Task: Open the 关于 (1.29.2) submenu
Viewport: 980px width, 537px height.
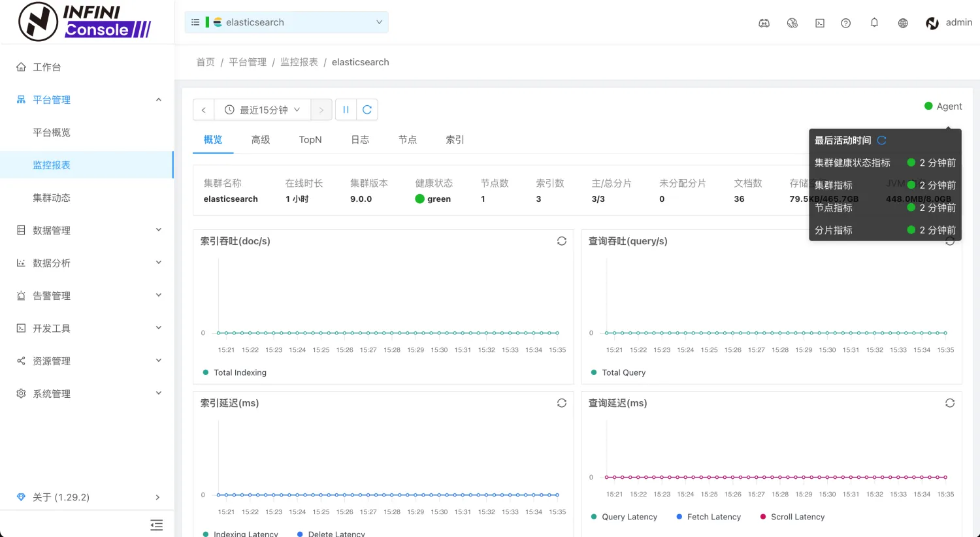Action: tap(87, 497)
